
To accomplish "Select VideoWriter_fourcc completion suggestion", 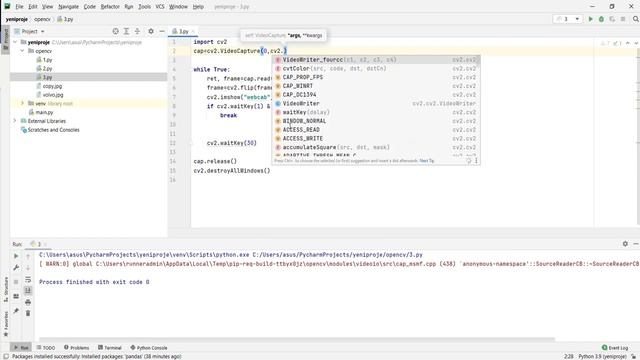I will 376,60.
